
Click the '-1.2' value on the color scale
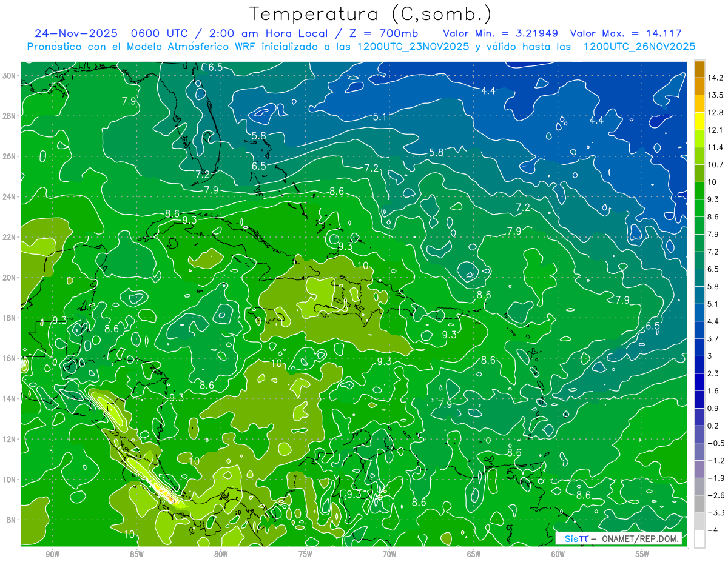tap(716, 461)
